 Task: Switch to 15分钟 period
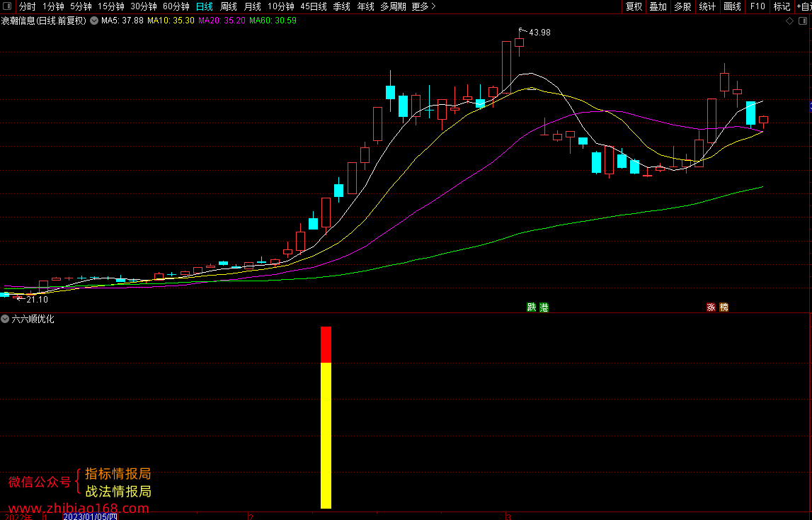pos(111,6)
